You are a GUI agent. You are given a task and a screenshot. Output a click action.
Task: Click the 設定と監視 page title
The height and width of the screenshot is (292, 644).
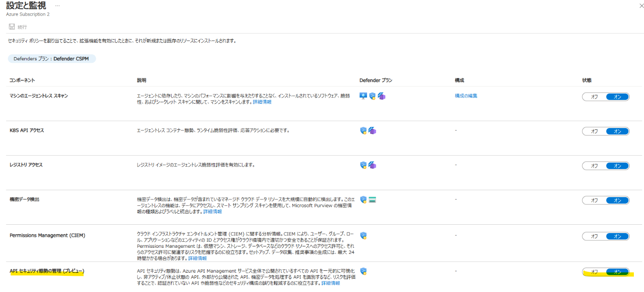[x=26, y=6]
